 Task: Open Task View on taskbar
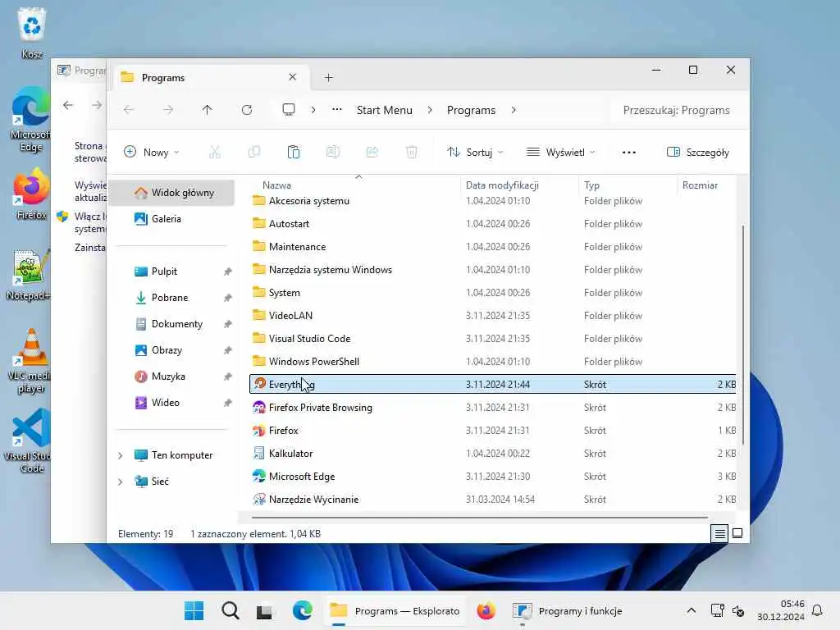(x=265, y=611)
